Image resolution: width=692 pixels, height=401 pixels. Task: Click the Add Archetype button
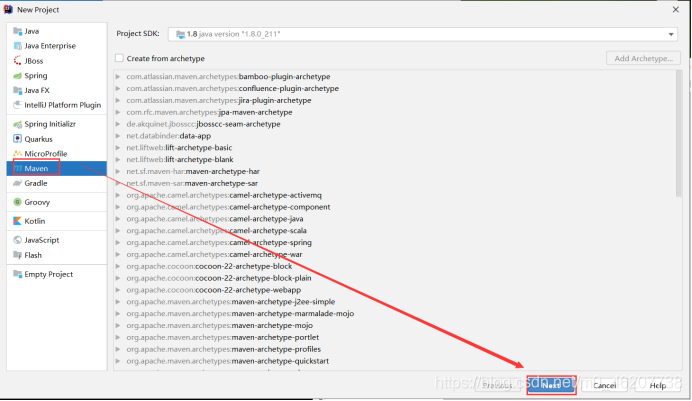point(643,58)
